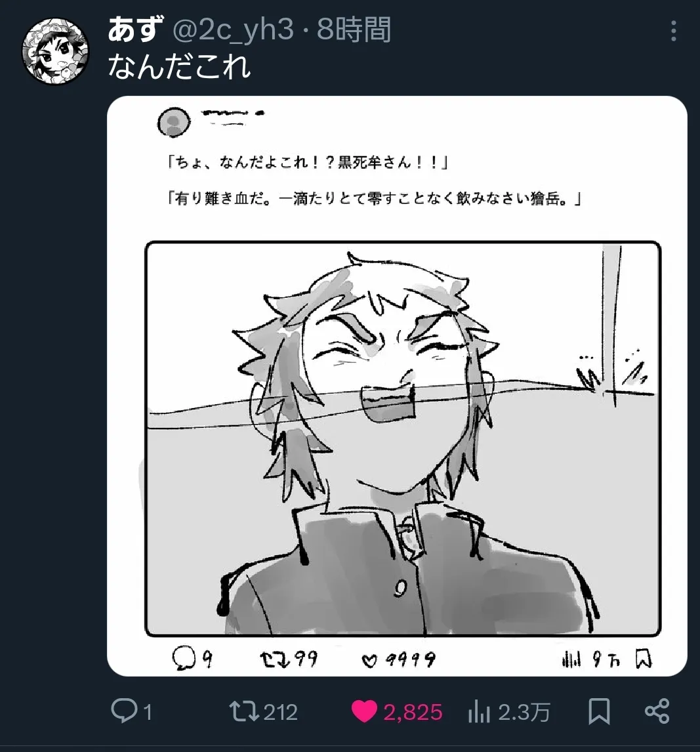
Task: Repost via the retweet arrows icon
Action: click(243, 711)
